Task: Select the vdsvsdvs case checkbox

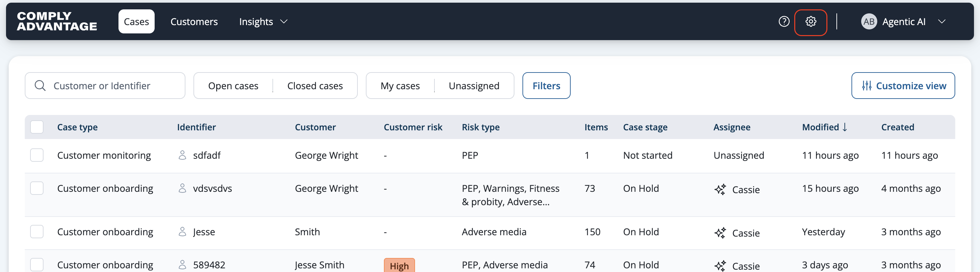Action: tap(37, 188)
